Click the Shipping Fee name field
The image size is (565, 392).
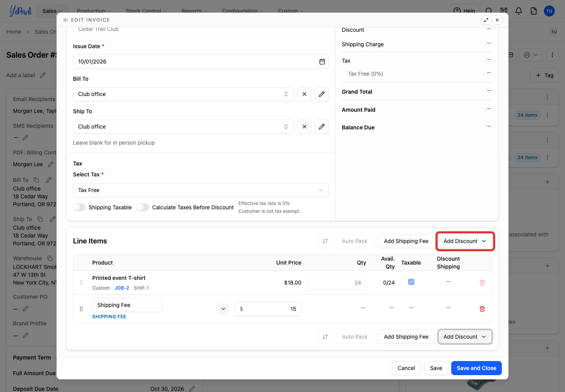click(128, 305)
